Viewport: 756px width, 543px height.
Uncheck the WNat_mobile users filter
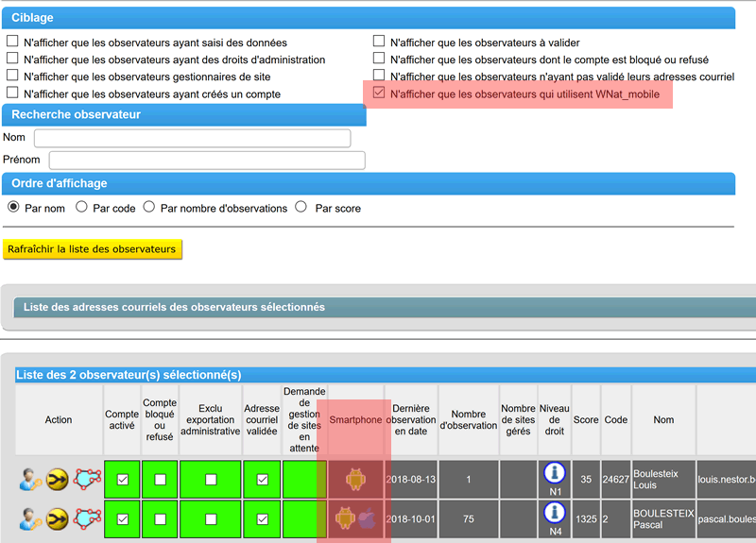point(379,92)
